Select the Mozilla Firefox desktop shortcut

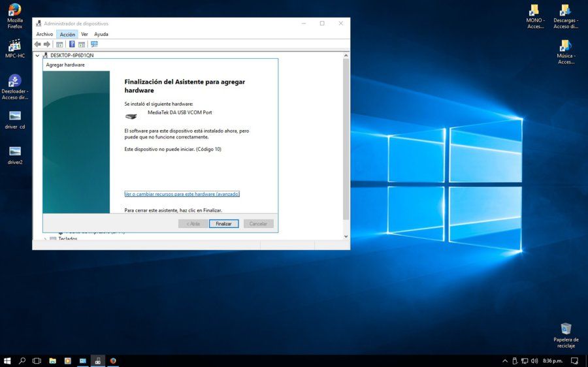pyautogui.click(x=14, y=16)
